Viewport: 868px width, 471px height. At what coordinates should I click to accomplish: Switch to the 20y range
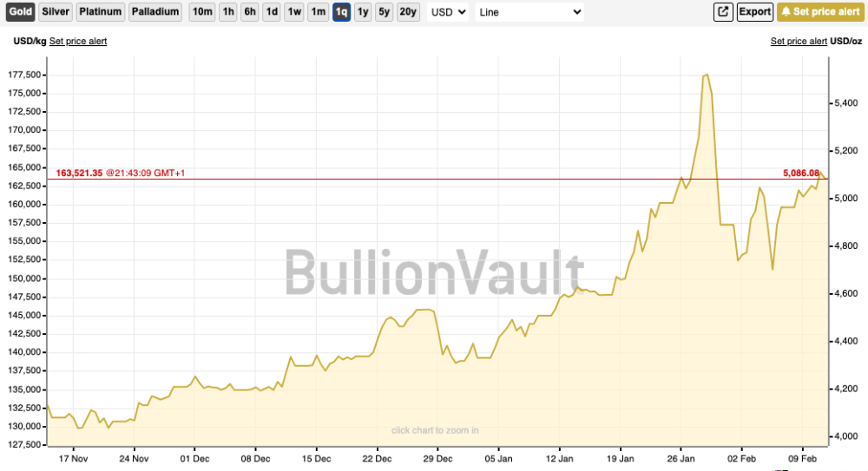408,12
